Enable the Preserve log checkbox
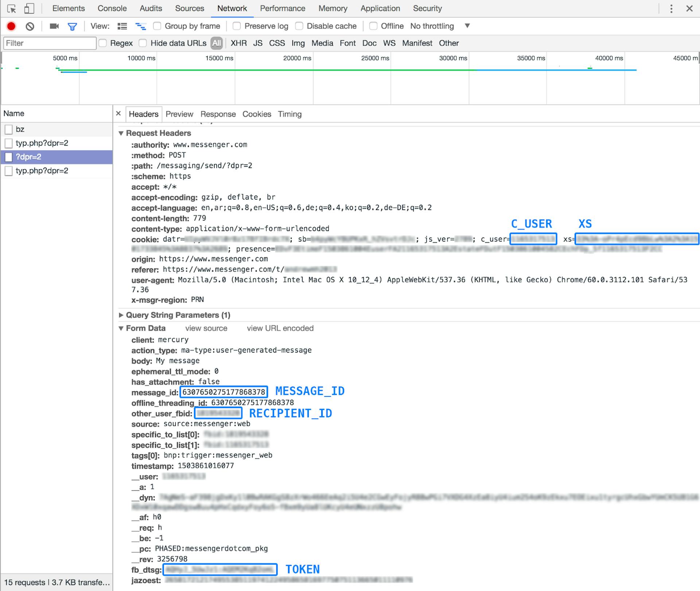 [237, 26]
